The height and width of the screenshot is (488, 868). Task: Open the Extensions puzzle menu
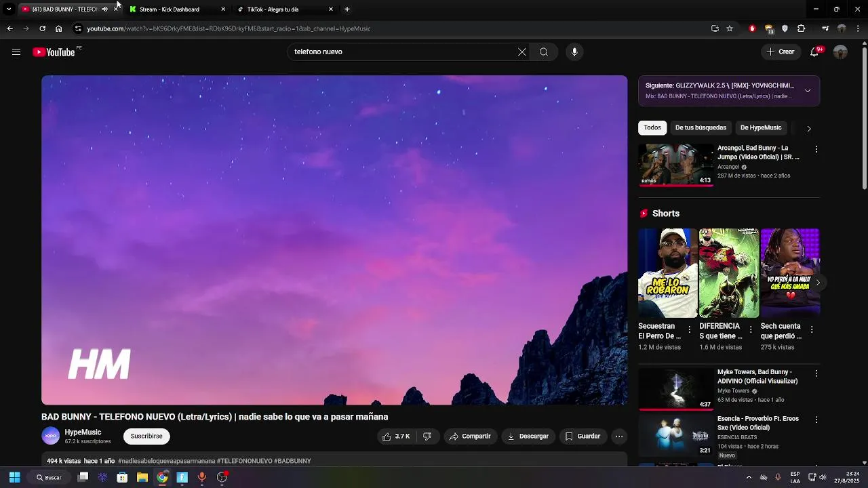click(802, 28)
